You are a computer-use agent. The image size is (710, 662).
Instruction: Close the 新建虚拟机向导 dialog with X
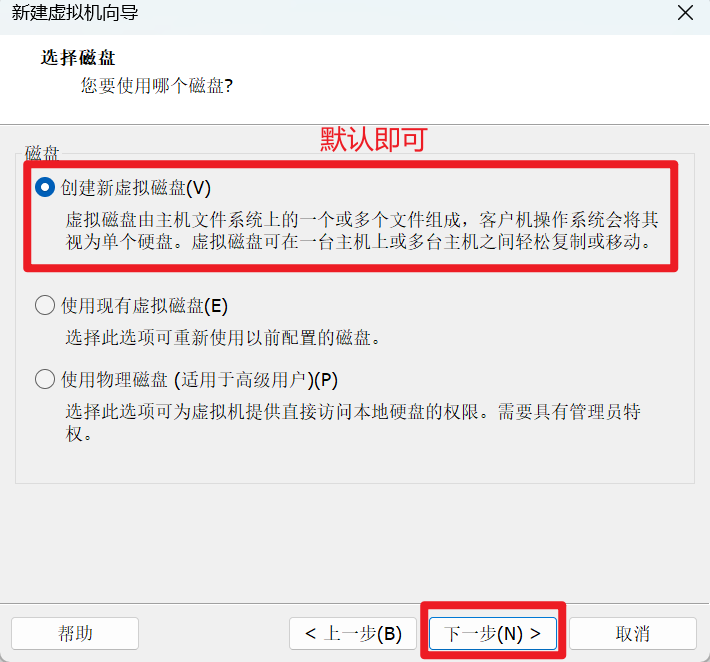click(x=686, y=13)
